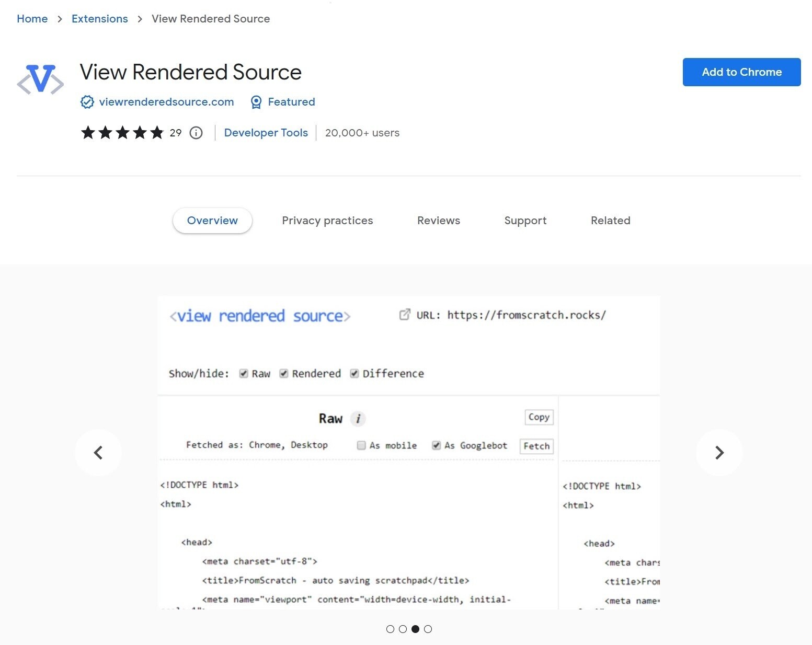The image size is (812, 645).
Task: Click the five-star rating display
Action: (x=122, y=133)
